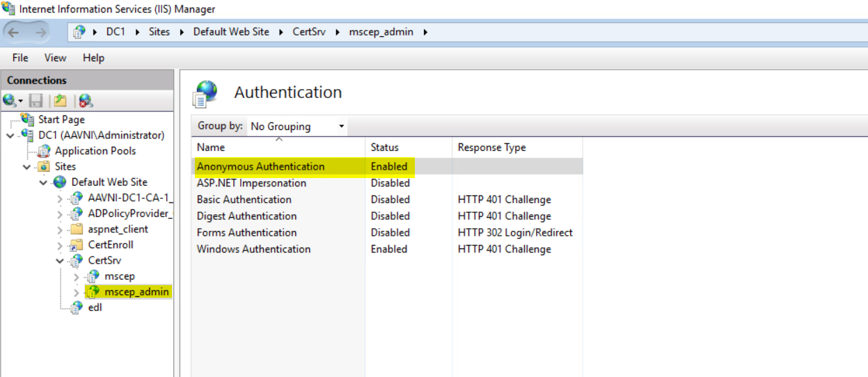Select Application Pools in the tree

(x=95, y=151)
